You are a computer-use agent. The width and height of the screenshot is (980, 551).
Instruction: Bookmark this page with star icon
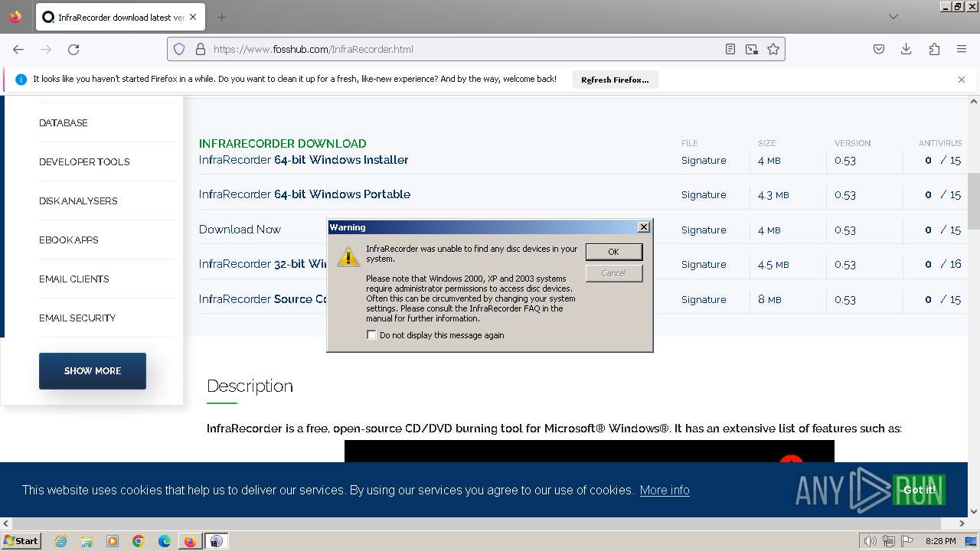[773, 49]
